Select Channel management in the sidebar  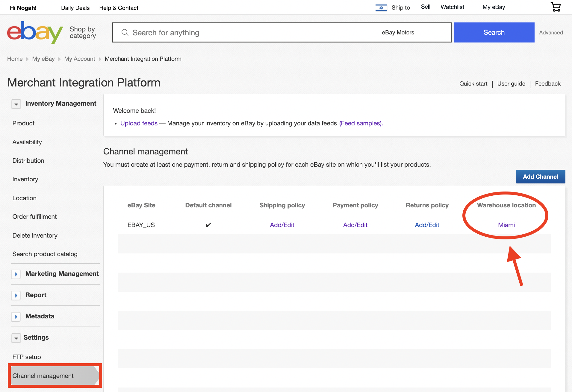point(55,376)
